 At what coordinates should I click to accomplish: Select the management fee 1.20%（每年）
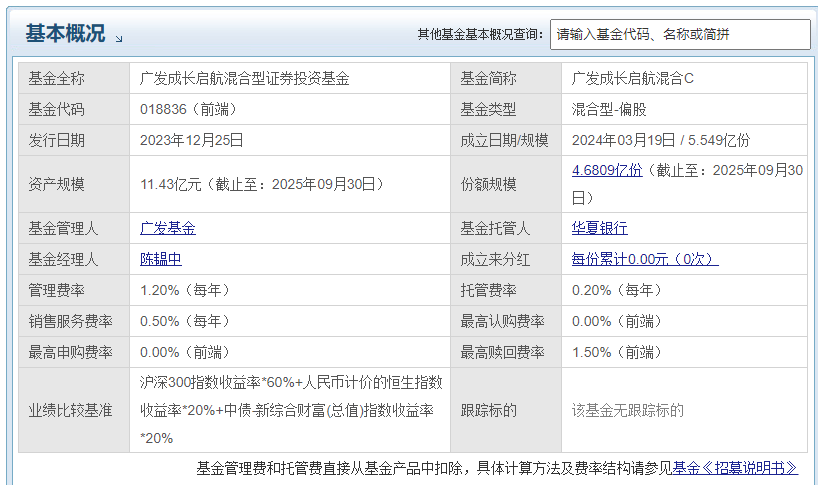[185, 290]
